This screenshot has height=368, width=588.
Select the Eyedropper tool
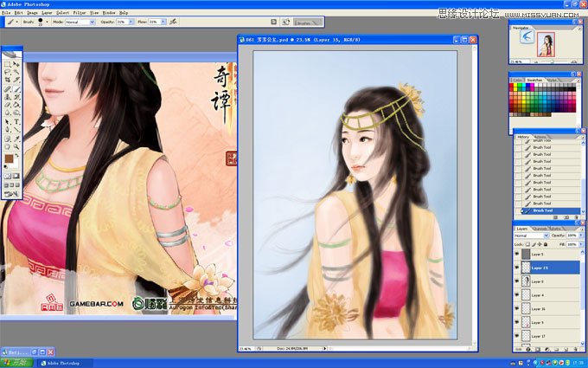point(16,139)
